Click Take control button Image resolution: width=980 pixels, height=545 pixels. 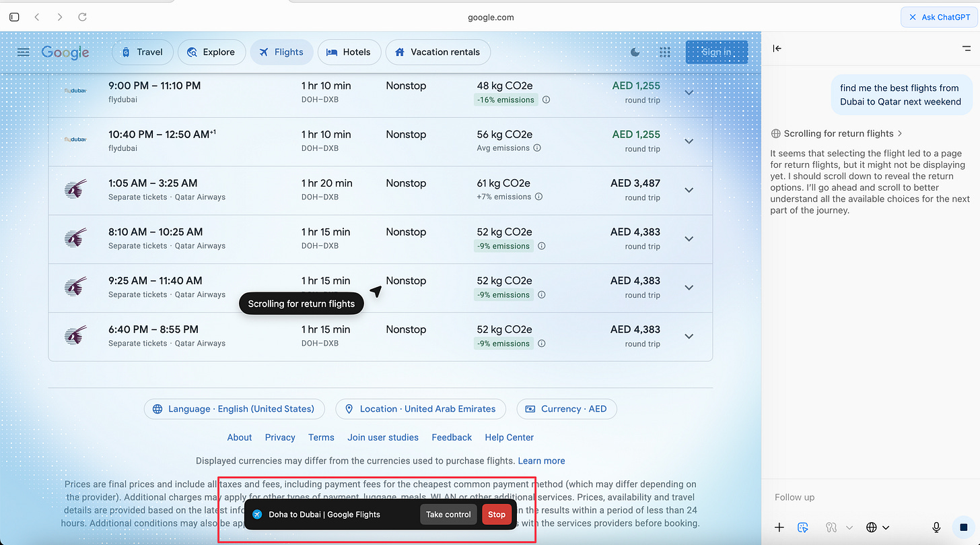click(x=448, y=514)
